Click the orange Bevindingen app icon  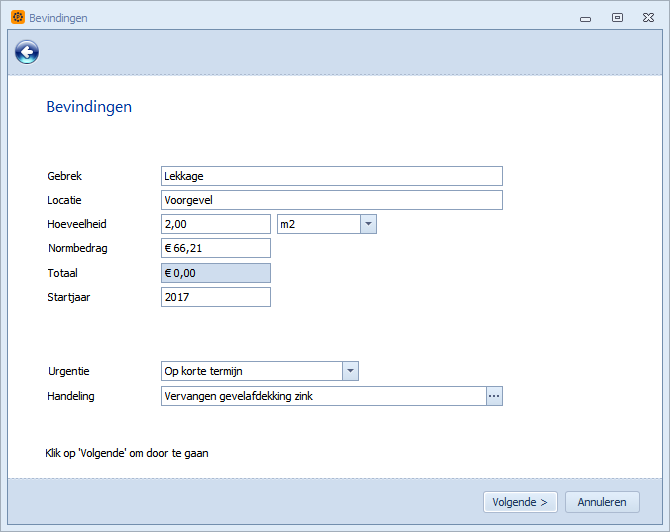(x=18, y=17)
